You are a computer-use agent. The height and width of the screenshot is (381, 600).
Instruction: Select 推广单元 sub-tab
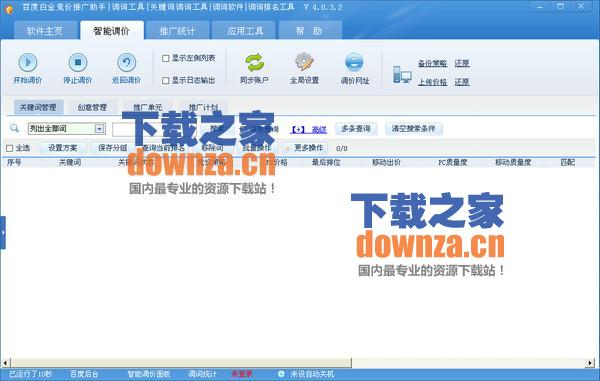pos(147,107)
